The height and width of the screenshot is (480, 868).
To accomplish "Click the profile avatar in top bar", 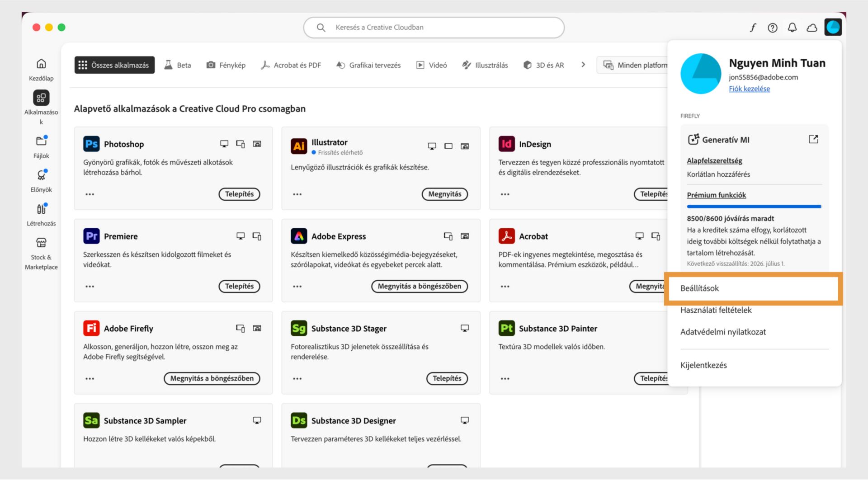I will (x=833, y=27).
